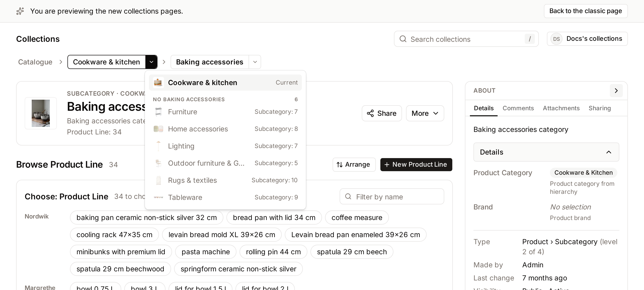The height and width of the screenshot is (290, 644).
Task: Click the slash shortcut key badge
Action: (x=530, y=39)
